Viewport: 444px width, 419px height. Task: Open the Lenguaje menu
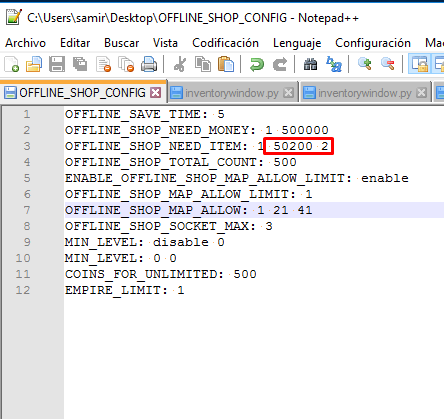pyautogui.click(x=297, y=43)
